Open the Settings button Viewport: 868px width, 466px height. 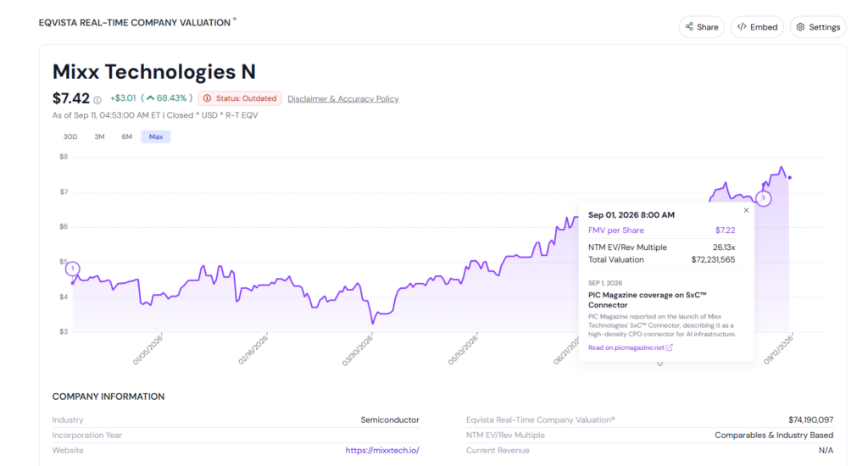pos(818,27)
